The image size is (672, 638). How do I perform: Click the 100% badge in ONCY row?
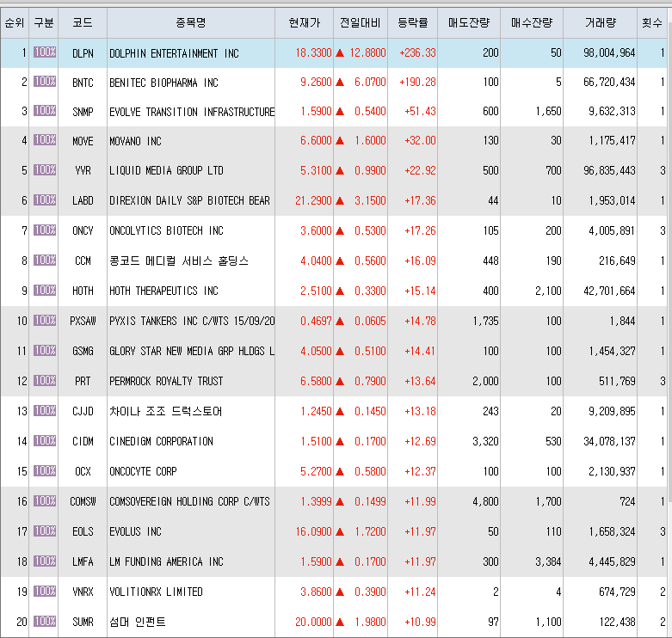click(x=45, y=230)
